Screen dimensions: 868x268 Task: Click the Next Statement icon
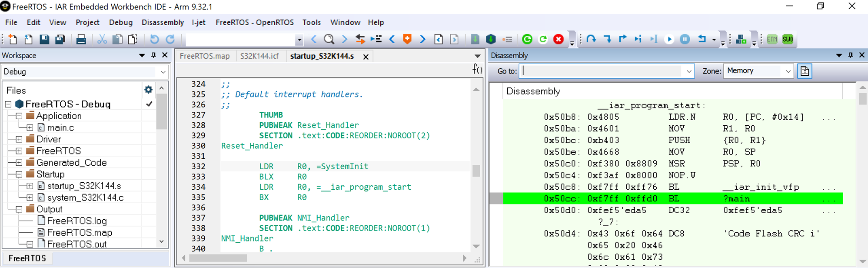point(638,39)
